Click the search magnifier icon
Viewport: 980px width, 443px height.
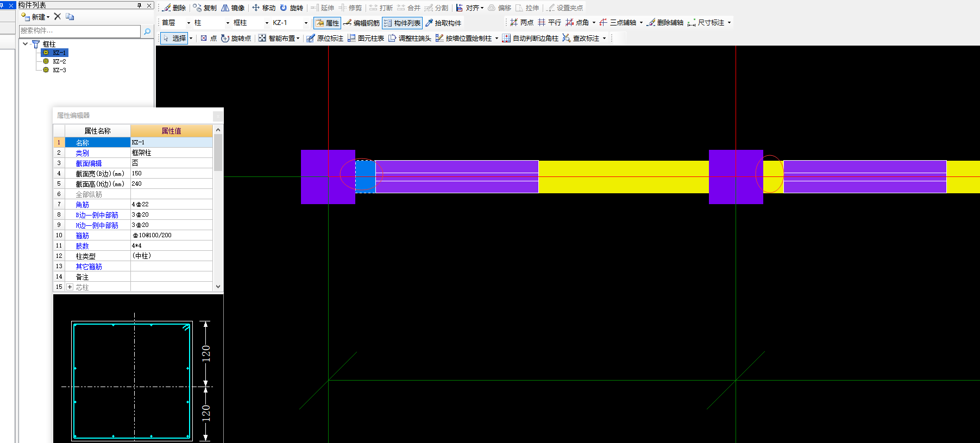pos(147,31)
